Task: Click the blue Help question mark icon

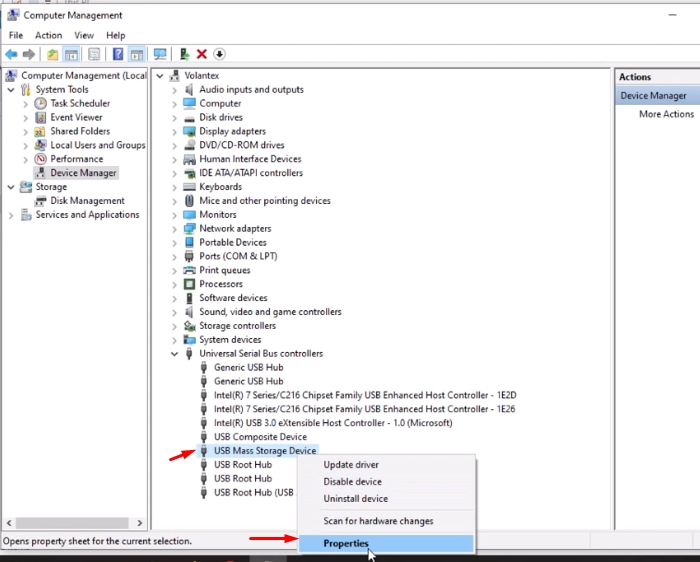Action: coord(118,54)
